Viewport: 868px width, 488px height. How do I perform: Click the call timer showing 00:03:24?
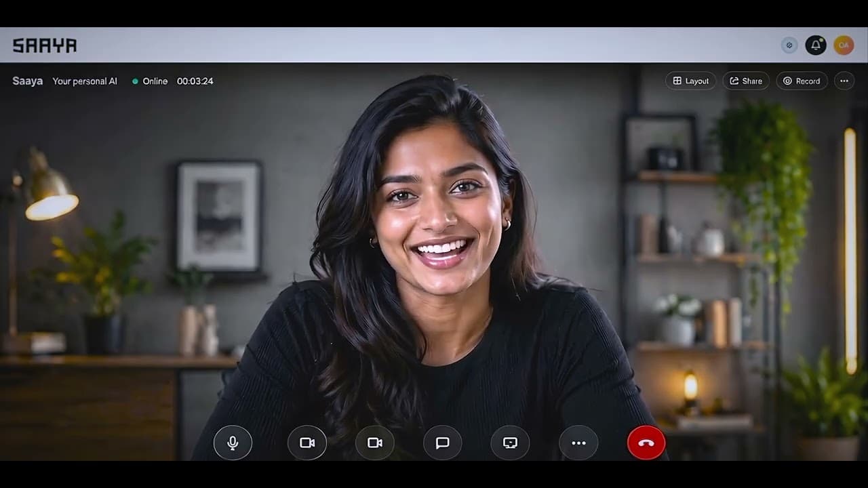click(x=195, y=81)
